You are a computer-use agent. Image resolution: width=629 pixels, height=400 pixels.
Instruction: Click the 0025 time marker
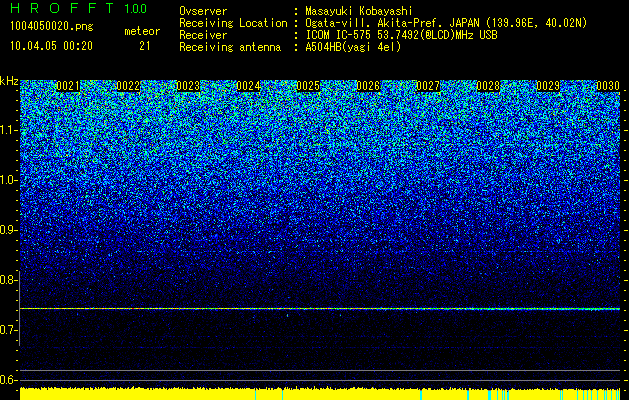click(x=308, y=86)
